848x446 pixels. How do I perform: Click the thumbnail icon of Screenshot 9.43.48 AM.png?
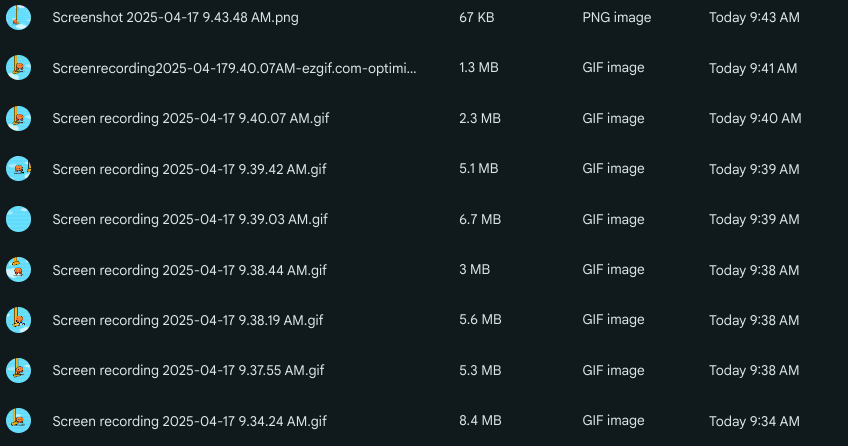pyautogui.click(x=18, y=17)
